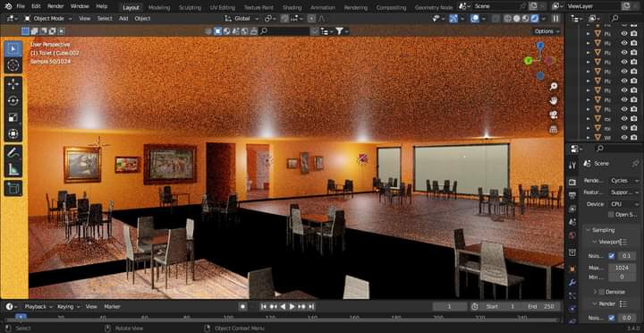Click the Max Samples 1024 field

pyautogui.click(x=622, y=268)
